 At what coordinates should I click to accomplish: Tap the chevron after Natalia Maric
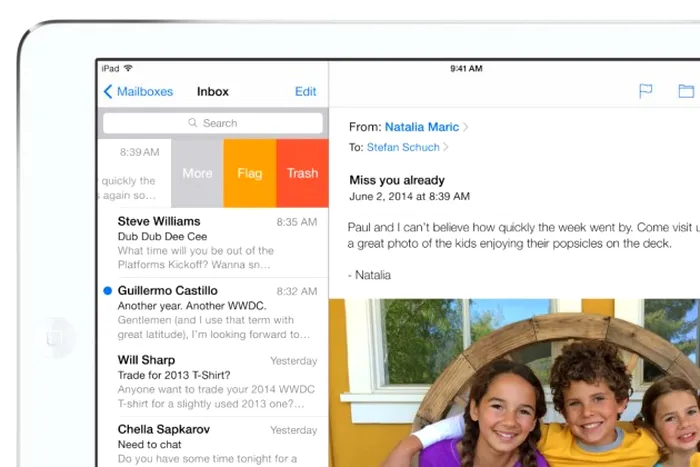coord(466,127)
